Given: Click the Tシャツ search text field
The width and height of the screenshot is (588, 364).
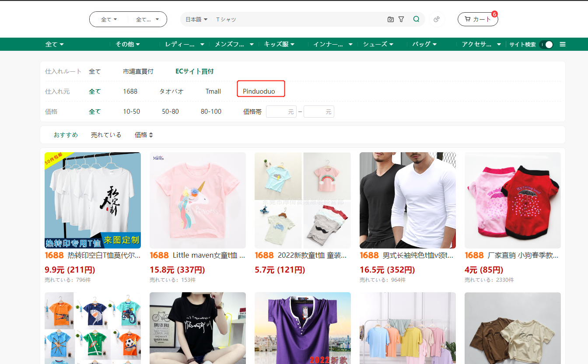Looking at the screenshot, I should tap(300, 19).
